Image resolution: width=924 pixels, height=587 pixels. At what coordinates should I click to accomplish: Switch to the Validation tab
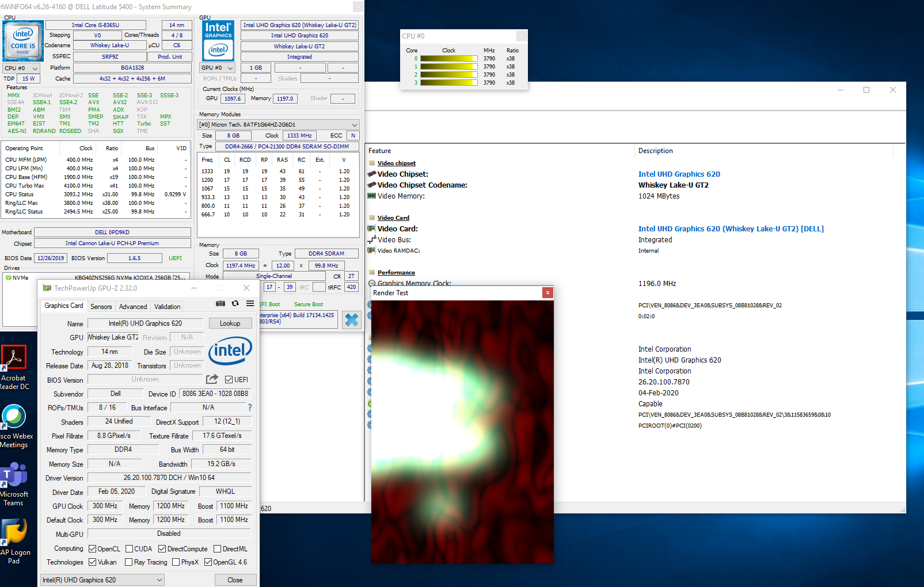(x=168, y=307)
